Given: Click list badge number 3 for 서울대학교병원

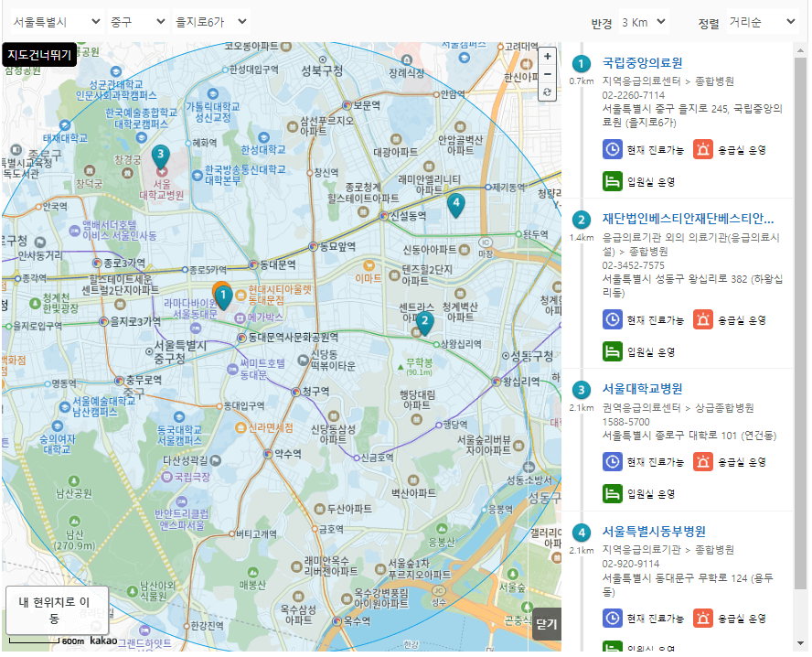Looking at the screenshot, I should 581,390.
